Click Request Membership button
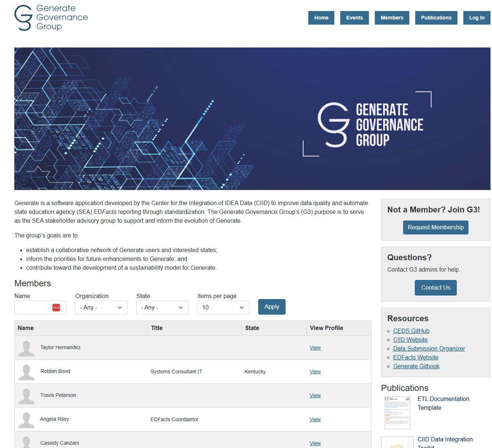The image size is (492, 448). click(436, 227)
